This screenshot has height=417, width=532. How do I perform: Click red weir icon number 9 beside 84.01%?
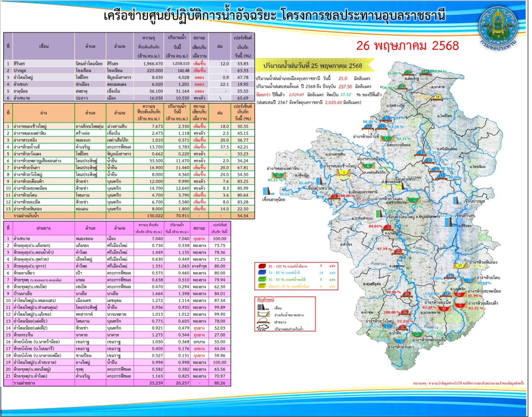pos(388,227)
